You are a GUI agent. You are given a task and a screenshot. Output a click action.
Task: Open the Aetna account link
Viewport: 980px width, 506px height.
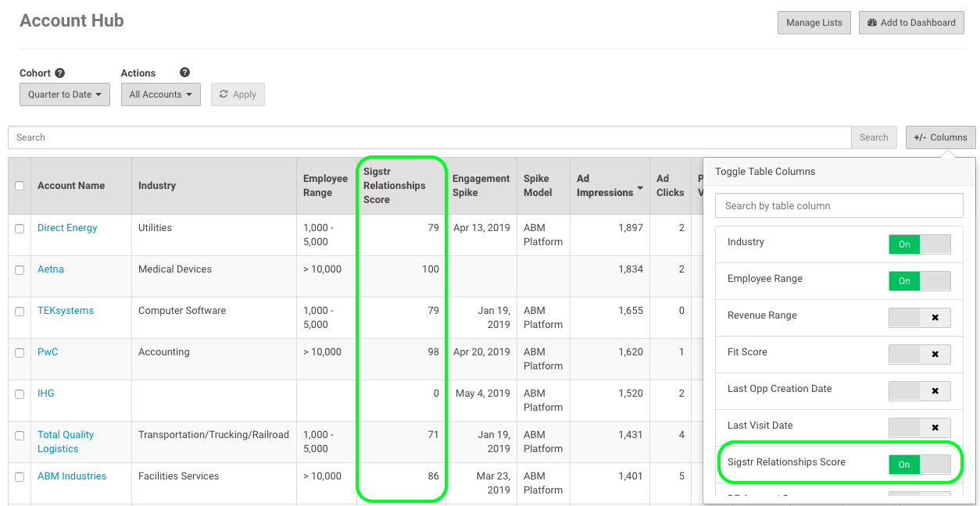[51, 269]
